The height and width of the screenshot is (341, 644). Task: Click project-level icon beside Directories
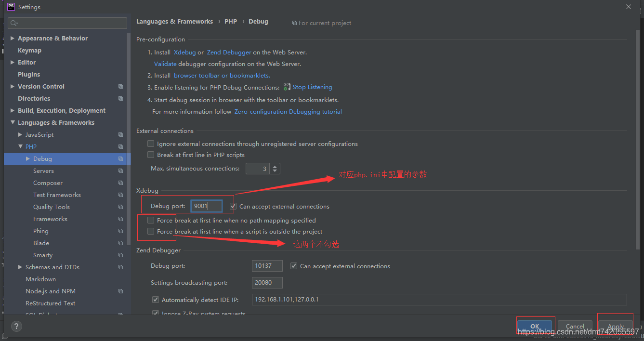coord(120,99)
